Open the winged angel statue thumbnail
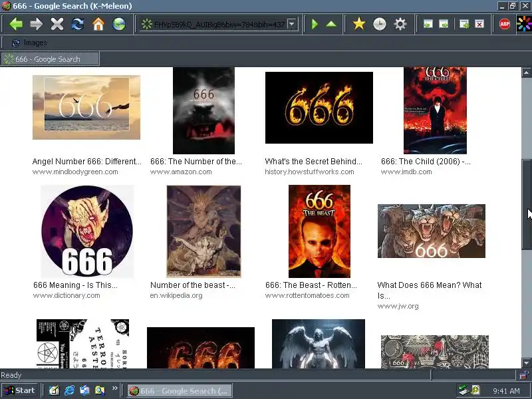The width and height of the screenshot is (532, 399). pos(319,344)
